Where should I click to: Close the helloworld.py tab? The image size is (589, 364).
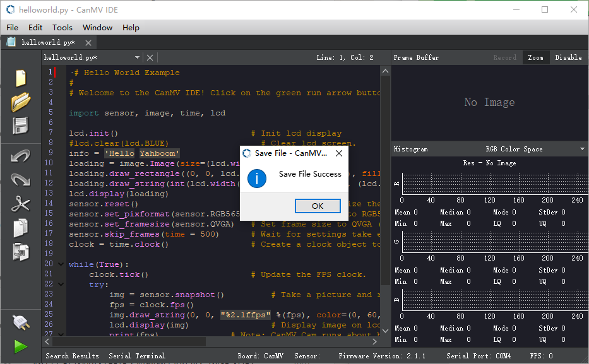pyautogui.click(x=88, y=43)
